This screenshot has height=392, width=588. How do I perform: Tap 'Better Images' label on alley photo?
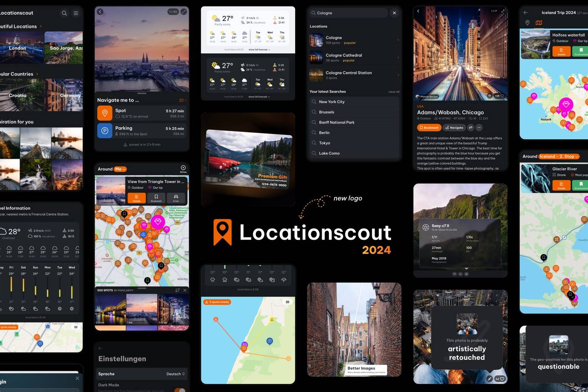click(367, 370)
